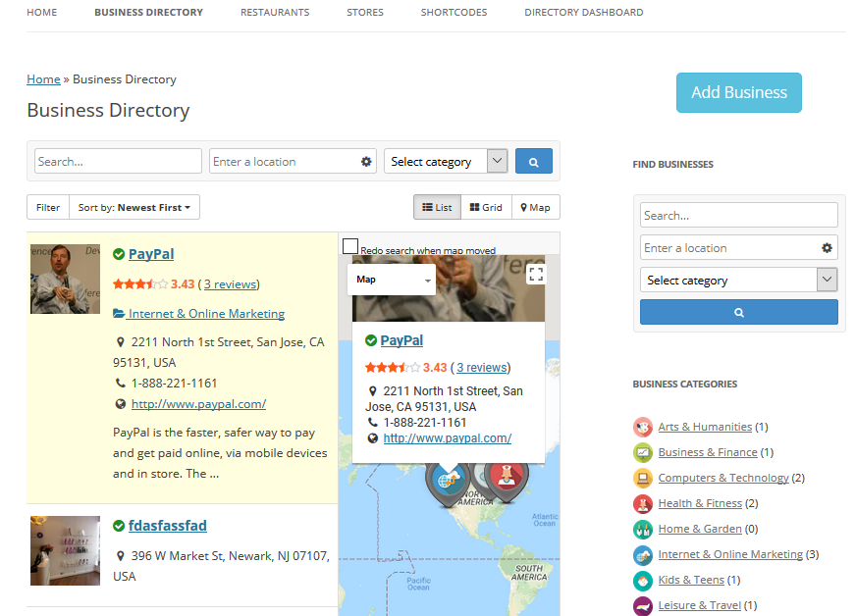
Task: Click the Kids & Teens category icon
Action: [x=643, y=580]
